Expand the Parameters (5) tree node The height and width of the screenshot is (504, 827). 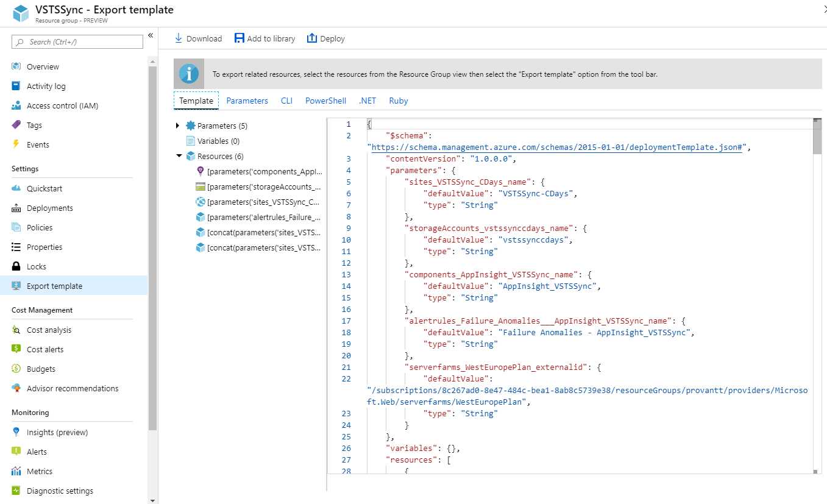click(x=178, y=126)
